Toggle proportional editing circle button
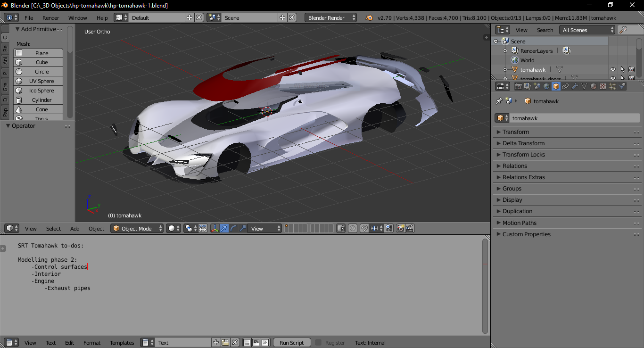The width and height of the screenshot is (644, 348). (353, 228)
